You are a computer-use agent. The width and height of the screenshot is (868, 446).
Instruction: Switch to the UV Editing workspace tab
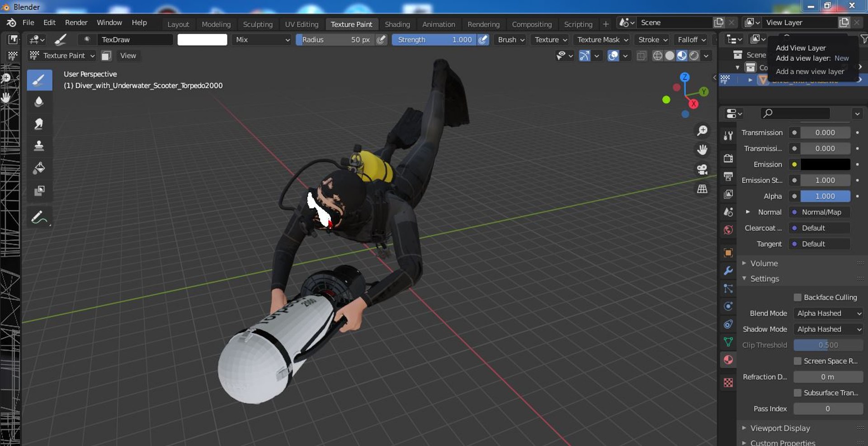(302, 24)
